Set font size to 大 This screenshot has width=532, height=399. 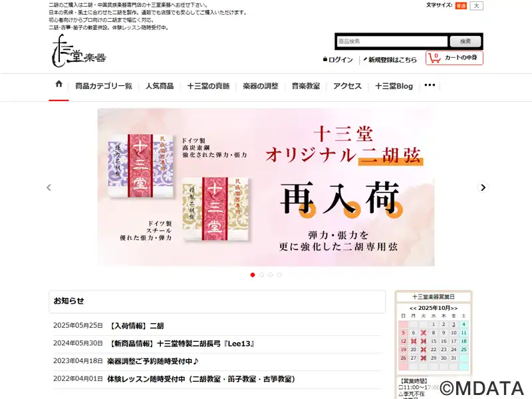pos(476,6)
